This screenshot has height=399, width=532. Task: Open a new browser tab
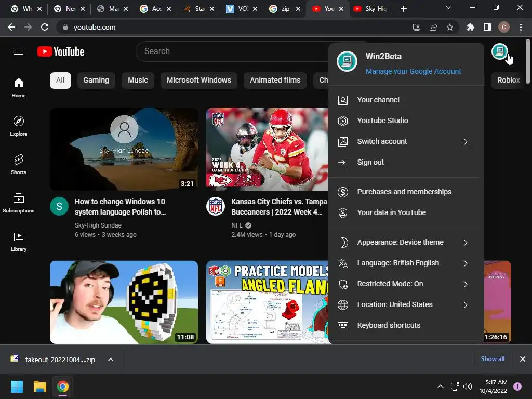click(x=403, y=9)
